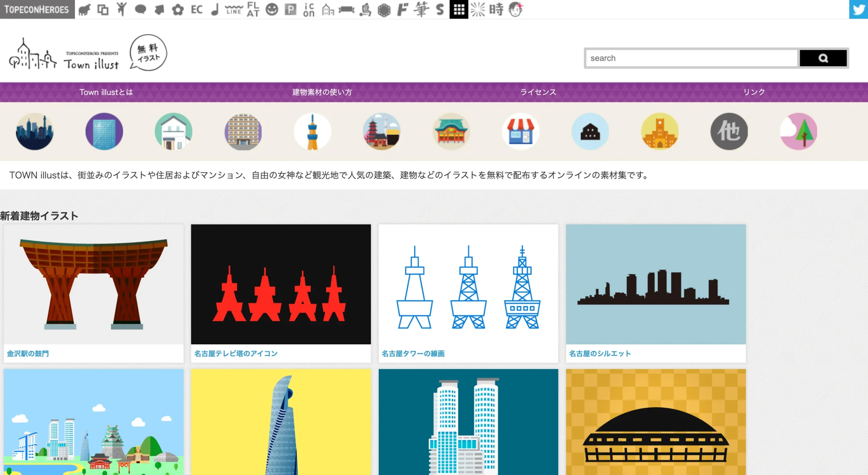Click the S letter icon
Image resolution: width=868 pixels, height=475 pixels.
440,9
